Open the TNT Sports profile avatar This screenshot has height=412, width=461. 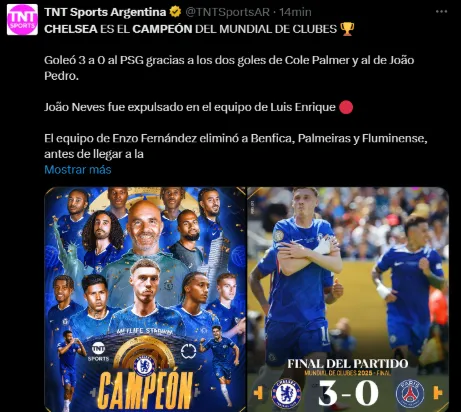click(x=22, y=19)
